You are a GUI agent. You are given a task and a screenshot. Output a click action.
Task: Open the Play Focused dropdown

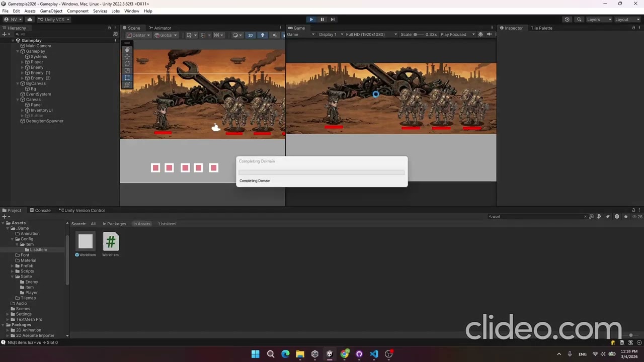click(457, 35)
